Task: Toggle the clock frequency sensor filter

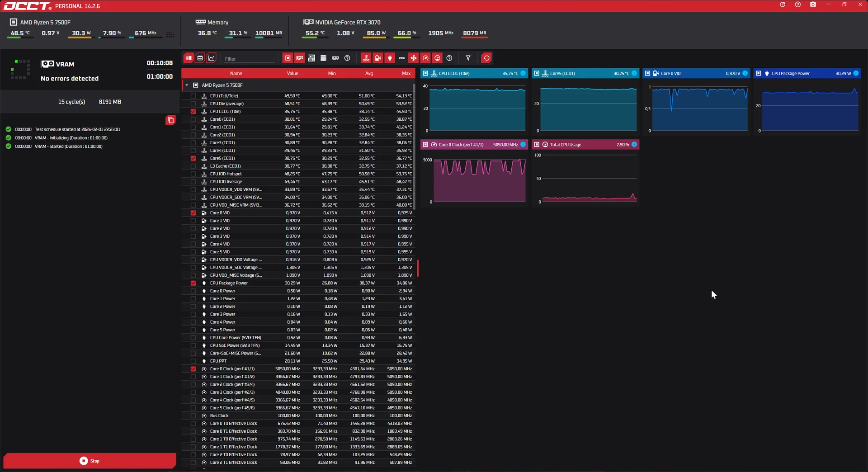Action: click(425, 58)
